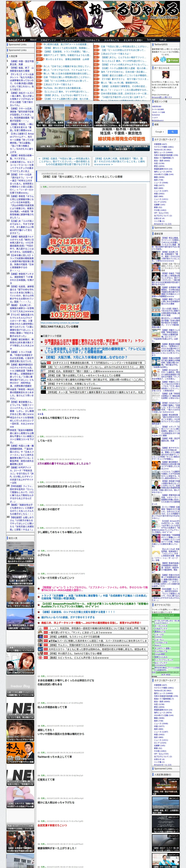
Task: Open popular article 1 中国・習近平国家主席、失脚
Action: point(22,63)
